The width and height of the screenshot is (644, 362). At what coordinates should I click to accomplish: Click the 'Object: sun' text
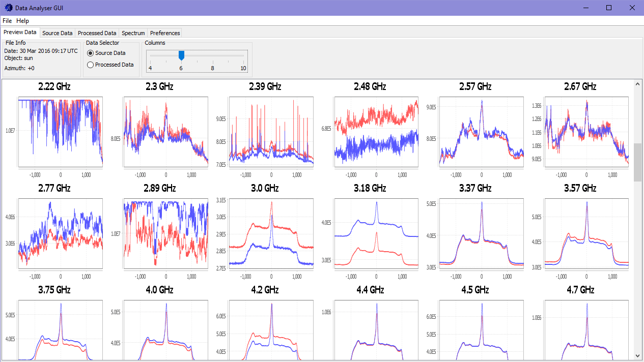19,58
